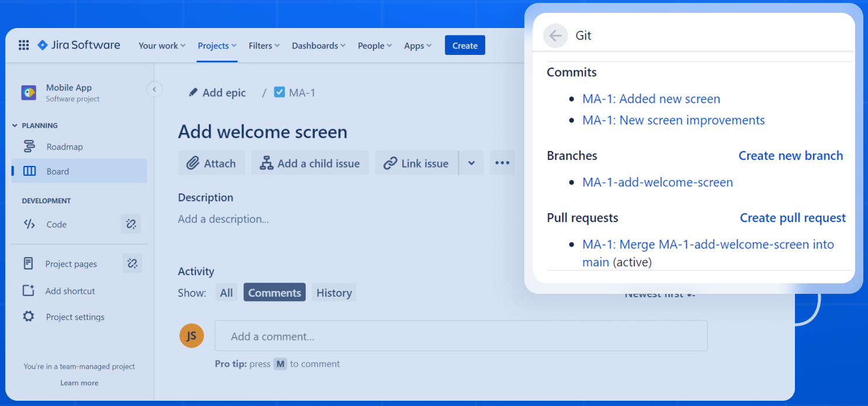The height and width of the screenshot is (406, 868).
Task: Click the Jira Software logo
Action: pos(78,45)
